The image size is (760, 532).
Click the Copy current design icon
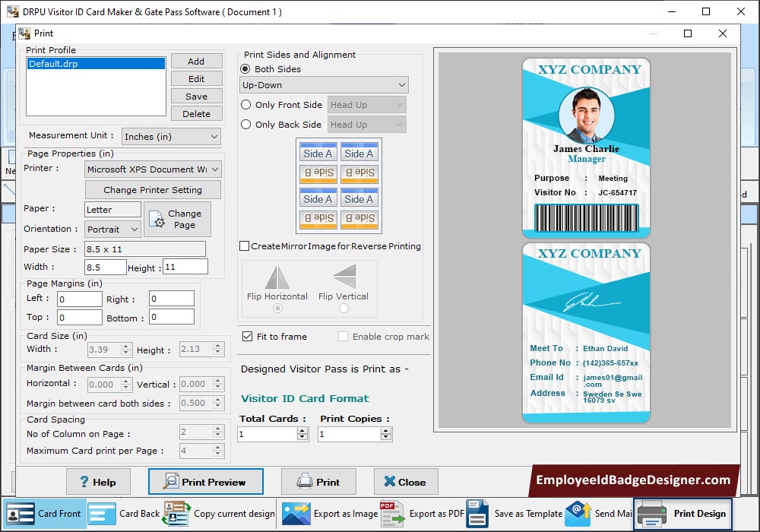click(176, 514)
